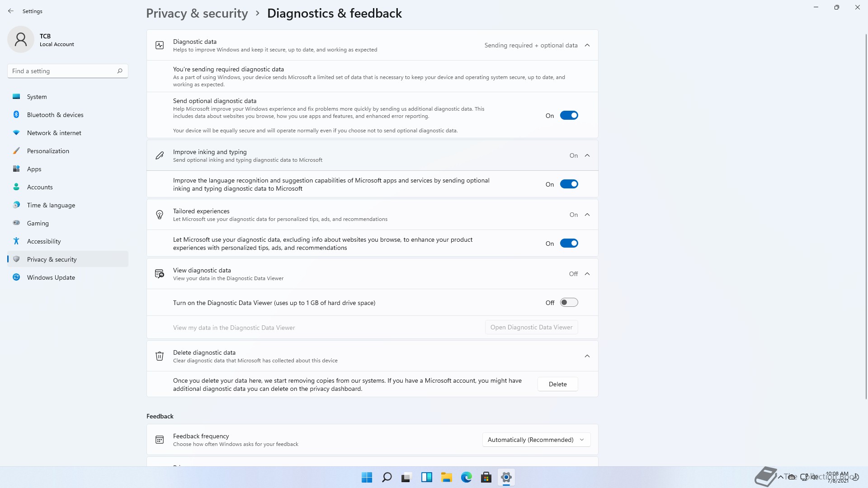The width and height of the screenshot is (868, 488).
Task: Go to Time & language
Action: [68, 205]
